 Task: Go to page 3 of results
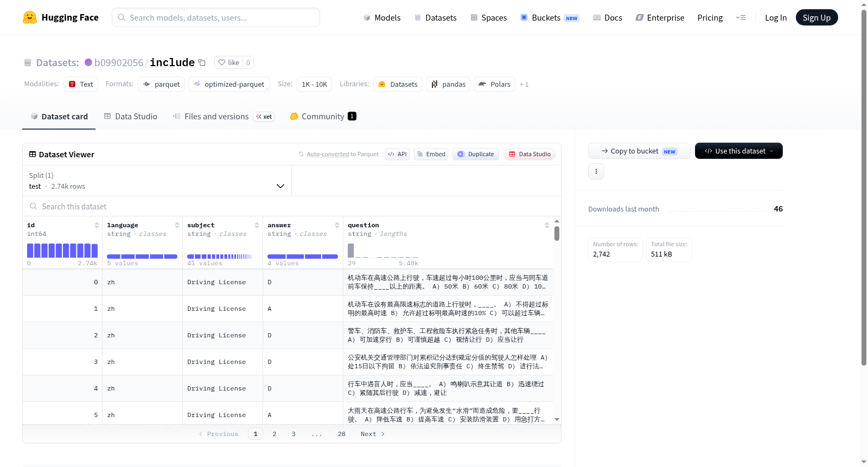[293, 434]
